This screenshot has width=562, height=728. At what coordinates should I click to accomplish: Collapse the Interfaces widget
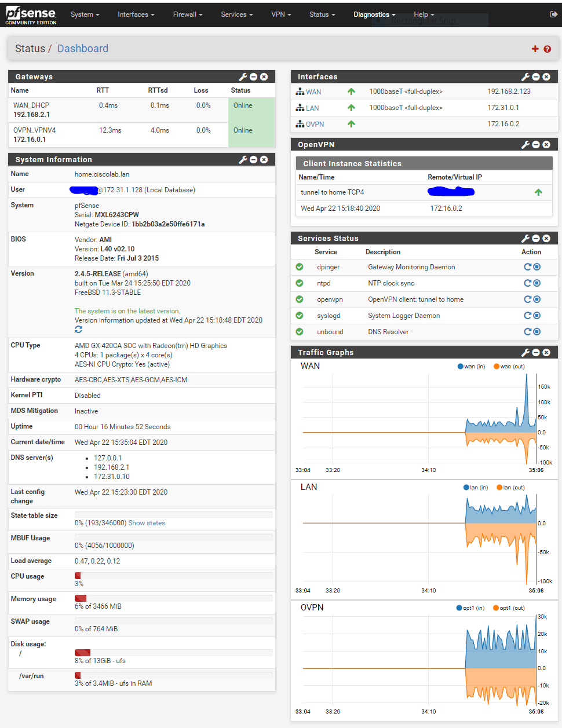[x=535, y=76]
